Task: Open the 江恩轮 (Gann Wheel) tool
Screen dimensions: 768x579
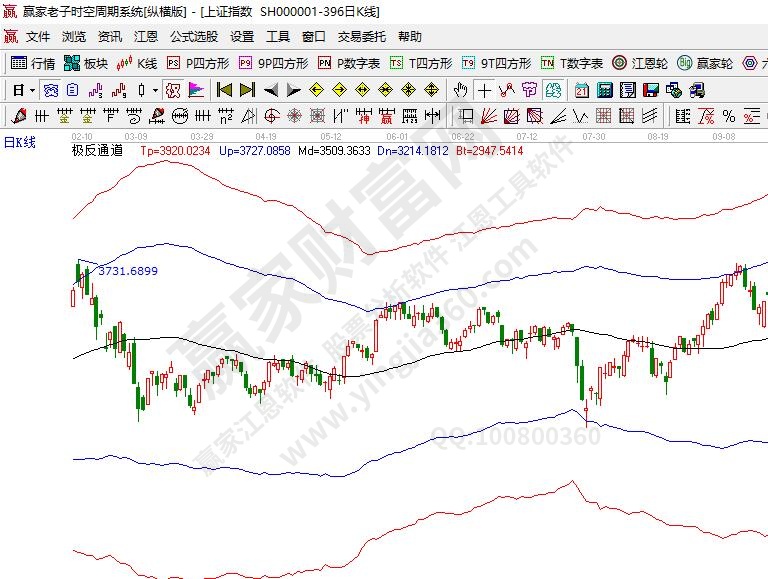Action: [x=639, y=63]
